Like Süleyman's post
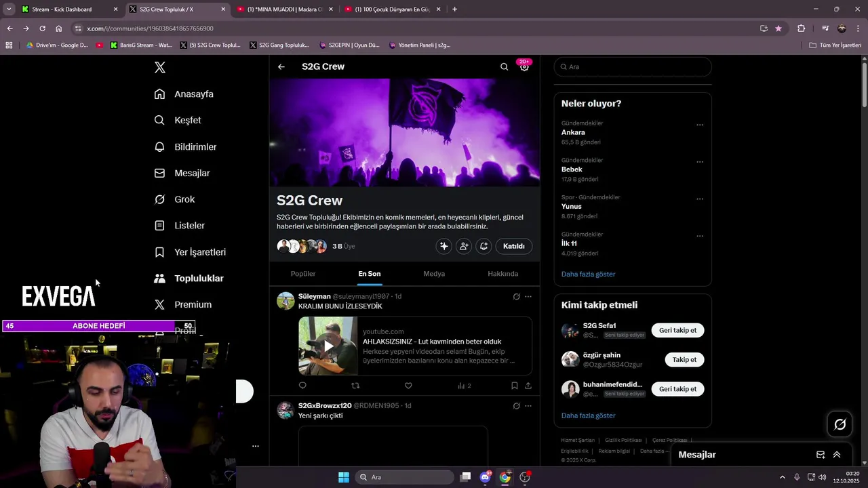 click(408, 386)
